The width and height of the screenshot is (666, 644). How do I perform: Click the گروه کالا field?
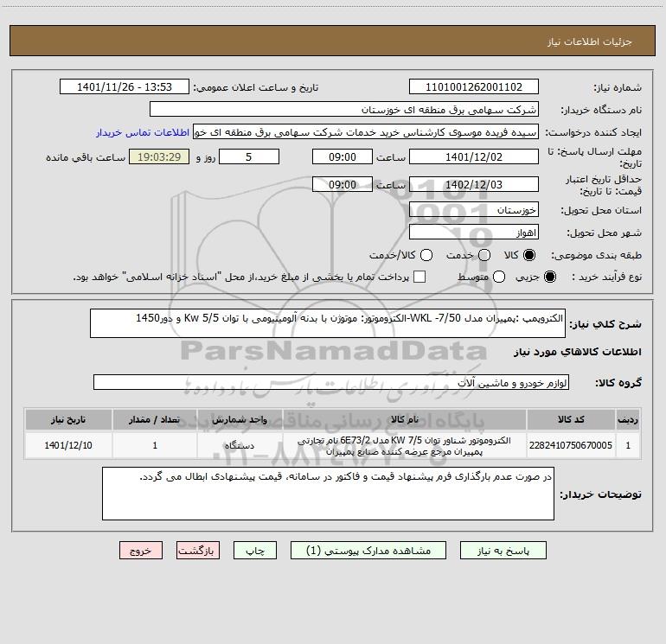click(331, 382)
